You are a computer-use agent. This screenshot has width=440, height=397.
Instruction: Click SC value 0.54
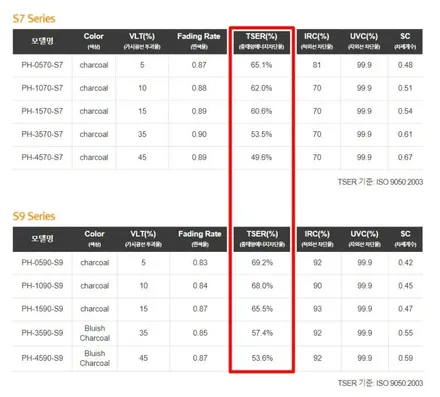click(405, 111)
